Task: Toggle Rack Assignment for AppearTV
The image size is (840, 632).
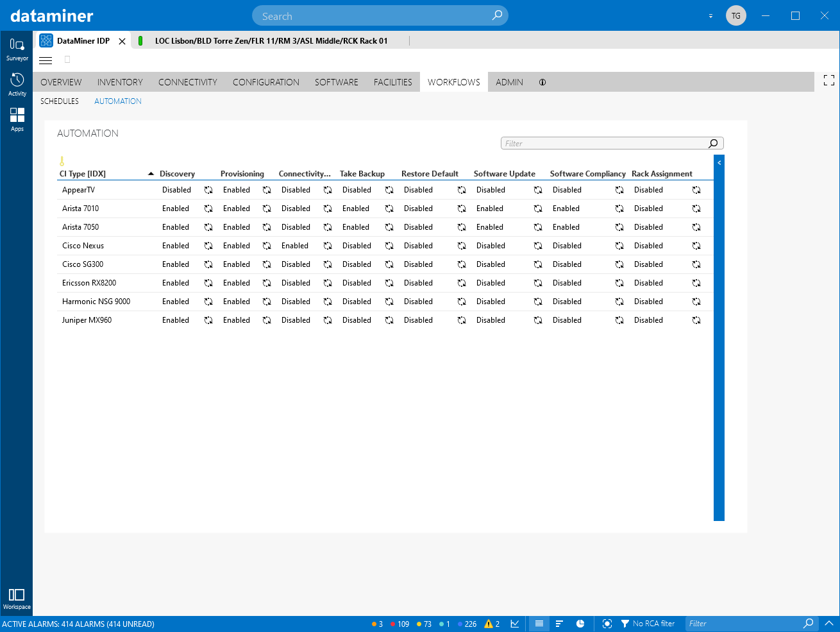Action: pos(696,190)
